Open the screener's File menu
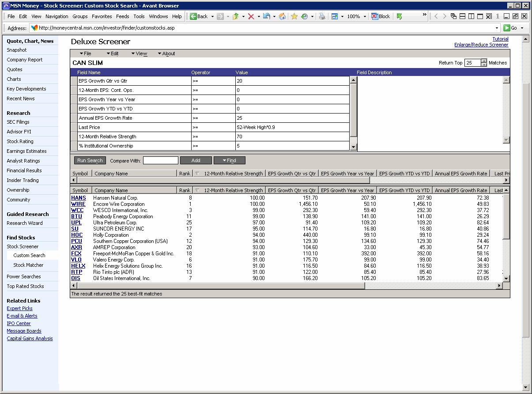This screenshot has width=532, height=394. 86,53
